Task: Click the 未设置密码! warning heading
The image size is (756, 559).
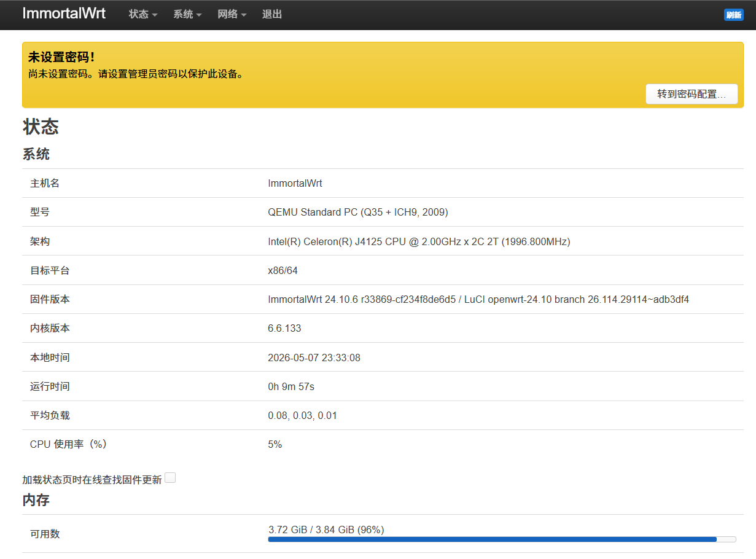Action: [61, 57]
